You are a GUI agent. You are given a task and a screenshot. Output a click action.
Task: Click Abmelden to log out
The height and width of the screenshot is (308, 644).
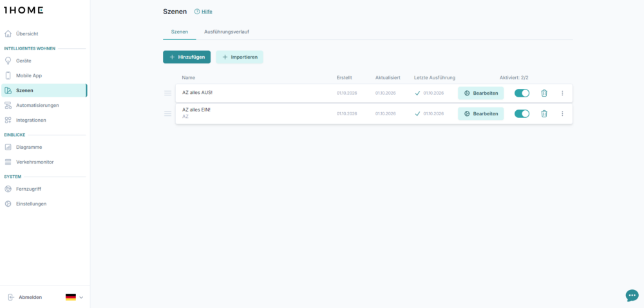pyautogui.click(x=30, y=297)
